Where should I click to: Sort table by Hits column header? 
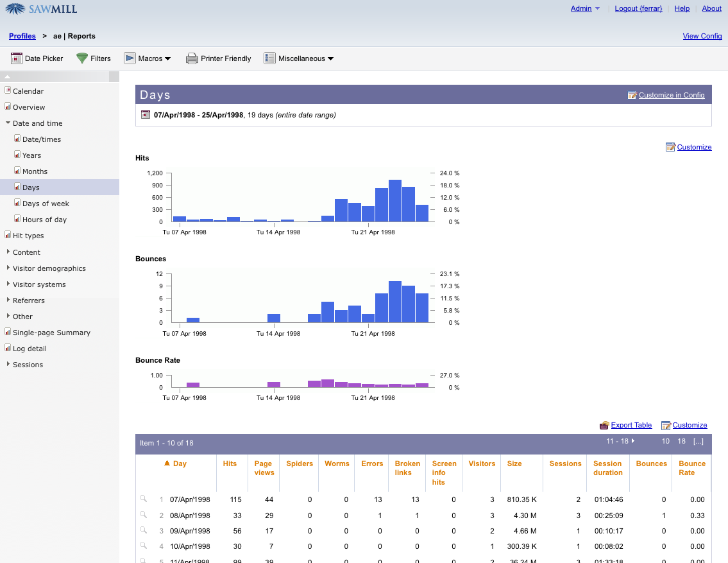coord(230,463)
